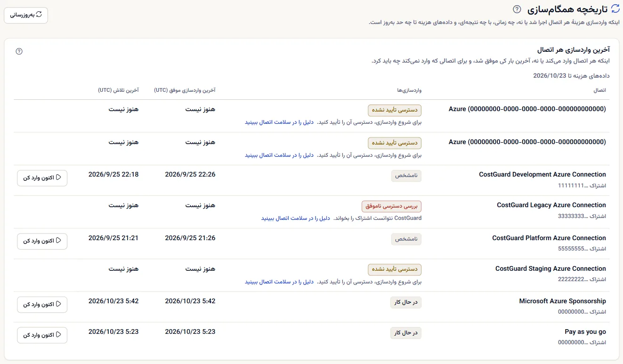Click the به‌روزرسانی refresh button

click(x=26, y=15)
